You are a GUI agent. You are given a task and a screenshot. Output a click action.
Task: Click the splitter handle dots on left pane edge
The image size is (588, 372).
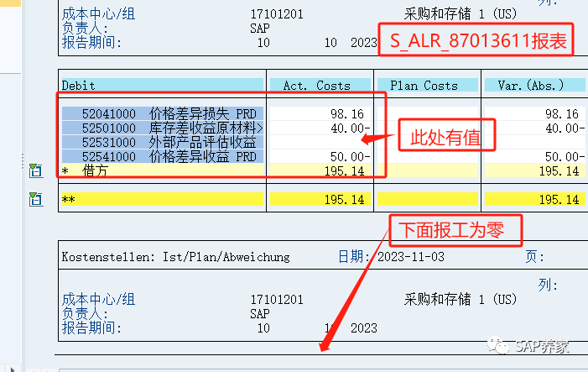pos(23,160)
